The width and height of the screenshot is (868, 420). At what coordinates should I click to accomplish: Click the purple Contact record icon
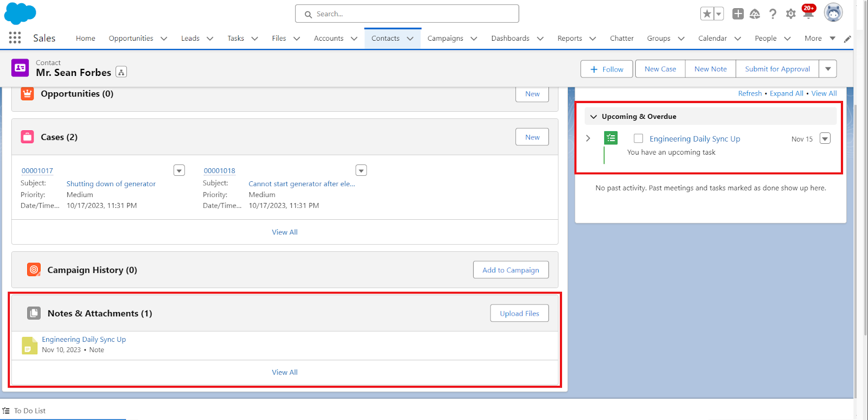[x=20, y=68]
